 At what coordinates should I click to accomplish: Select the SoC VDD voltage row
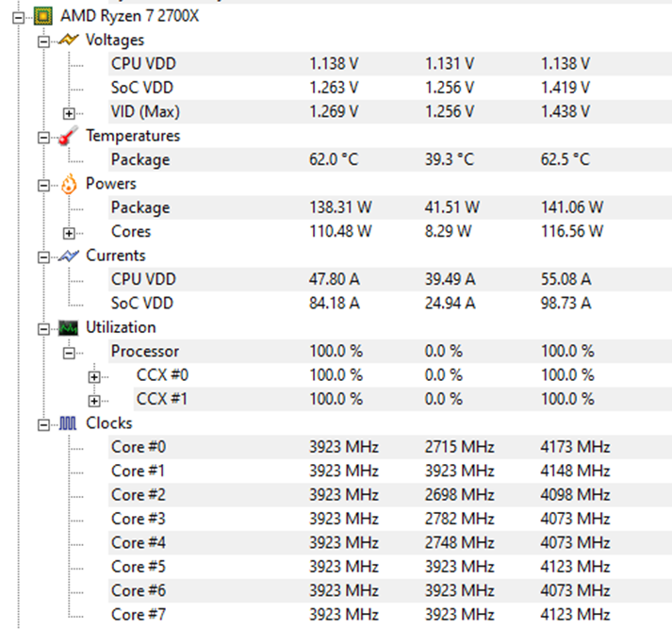coord(141,88)
